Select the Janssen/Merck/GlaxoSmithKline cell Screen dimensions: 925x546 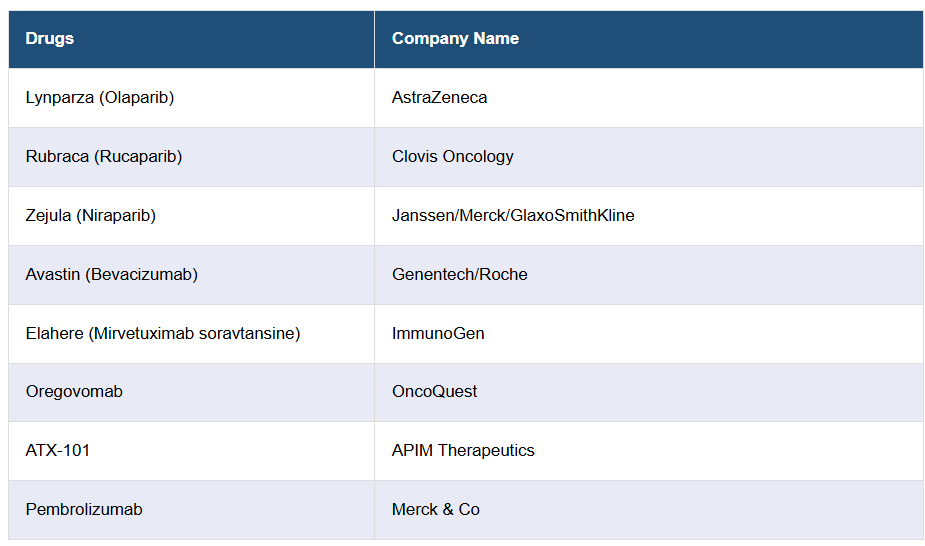pos(513,216)
